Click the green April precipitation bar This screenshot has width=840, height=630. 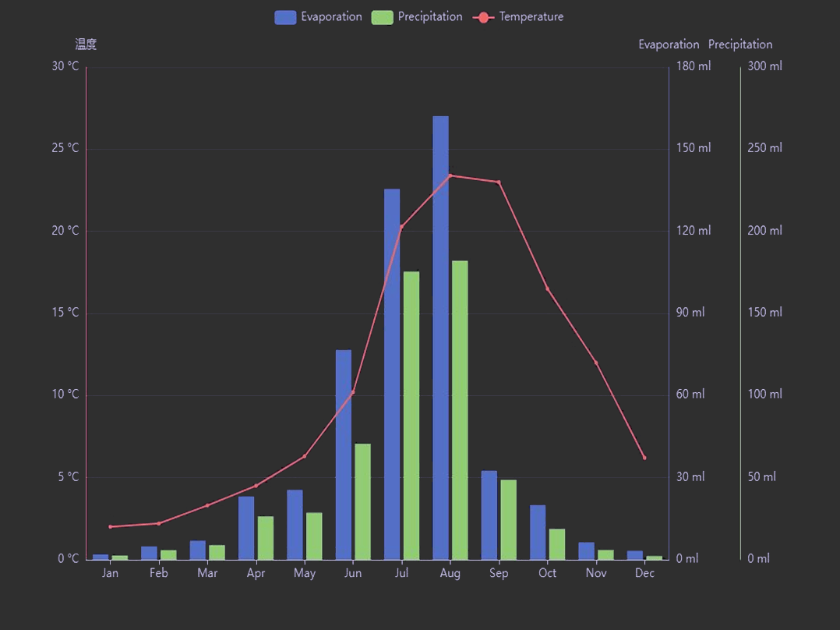pyautogui.click(x=266, y=538)
